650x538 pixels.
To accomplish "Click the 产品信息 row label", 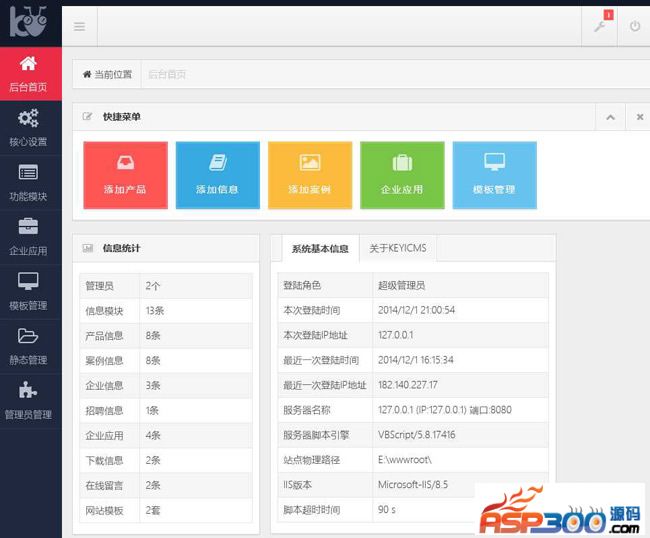I will coord(104,336).
